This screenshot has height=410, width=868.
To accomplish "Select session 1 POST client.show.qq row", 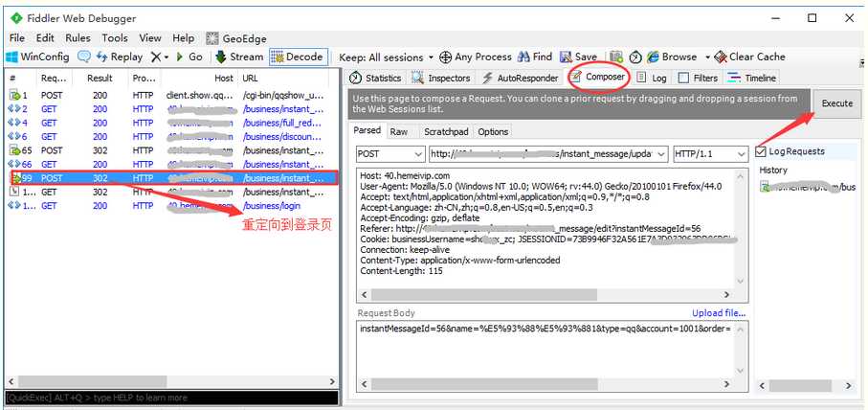I will 171,95.
